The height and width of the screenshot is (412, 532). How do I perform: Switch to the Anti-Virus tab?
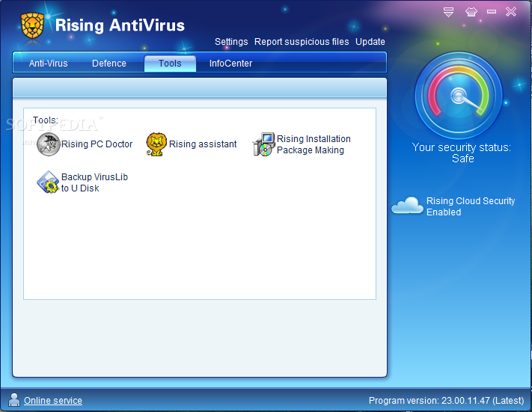[48, 64]
